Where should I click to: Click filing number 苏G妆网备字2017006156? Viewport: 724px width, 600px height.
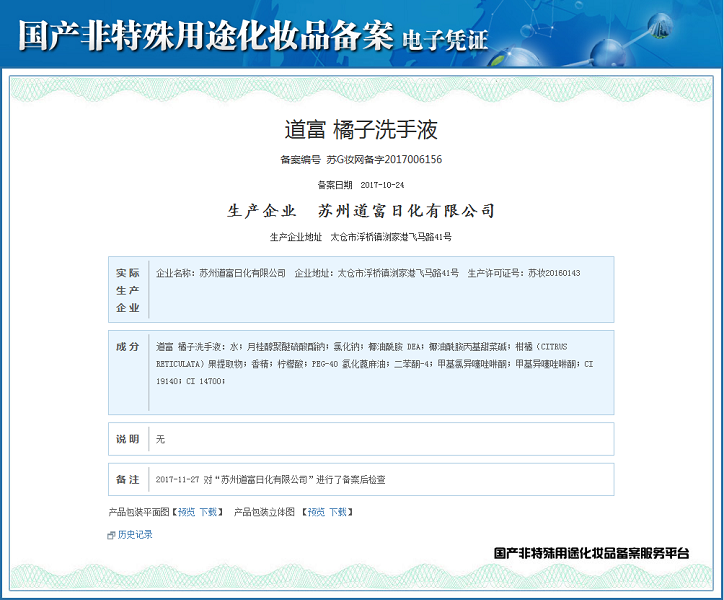pyautogui.click(x=384, y=159)
